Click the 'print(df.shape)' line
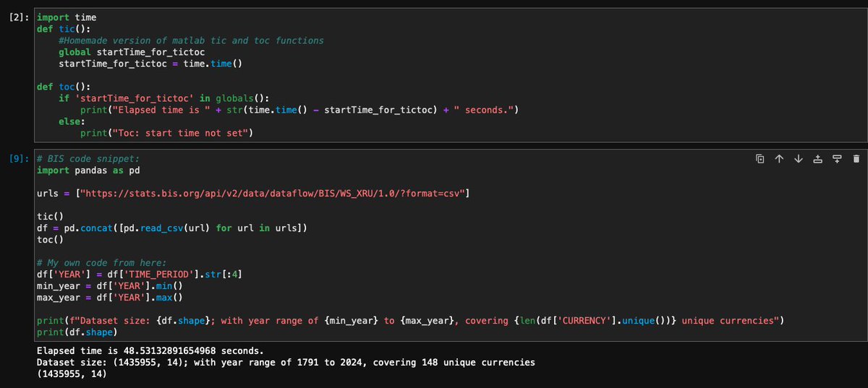The width and height of the screenshot is (868, 388). (77, 332)
